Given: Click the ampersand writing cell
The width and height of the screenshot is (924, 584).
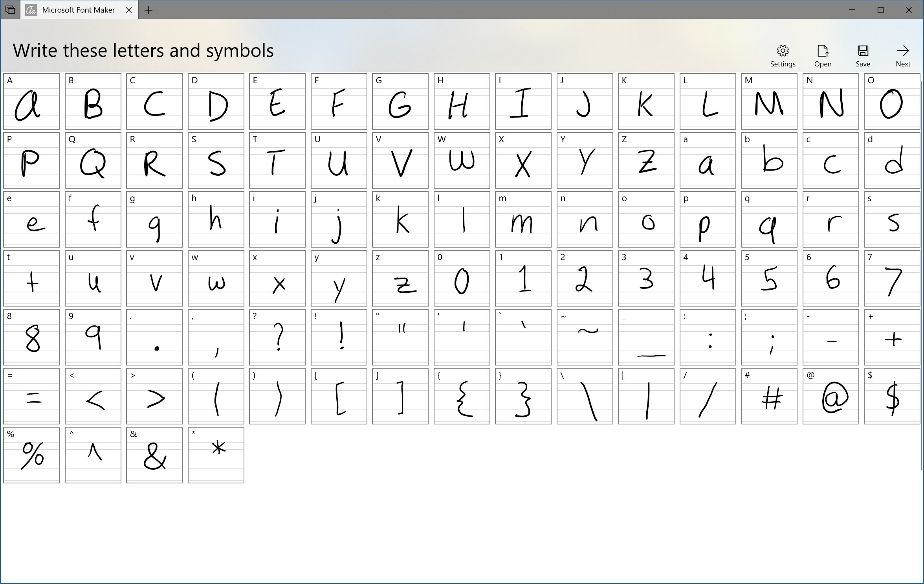Looking at the screenshot, I should coord(154,455).
